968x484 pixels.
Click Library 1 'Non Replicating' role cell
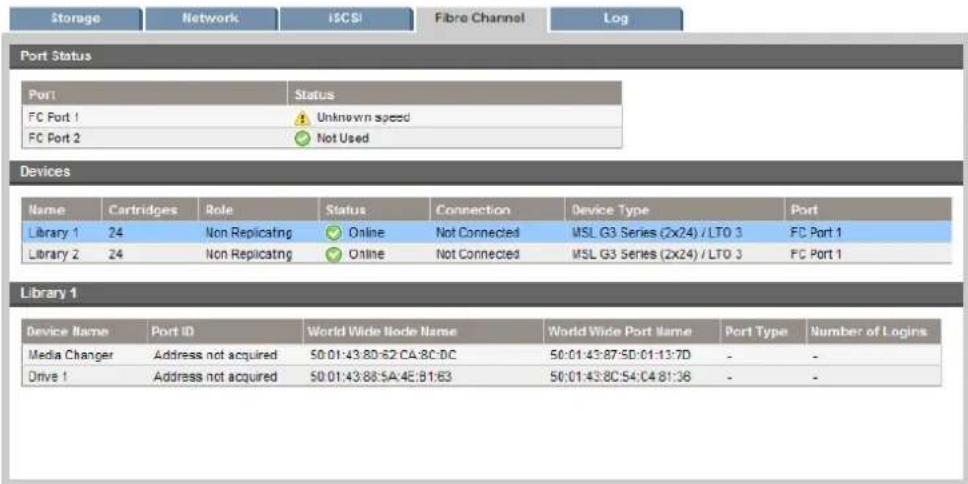(x=249, y=233)
